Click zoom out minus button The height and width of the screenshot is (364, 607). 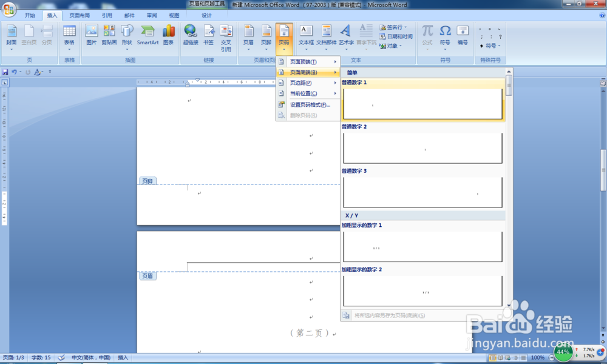point(552,358)
